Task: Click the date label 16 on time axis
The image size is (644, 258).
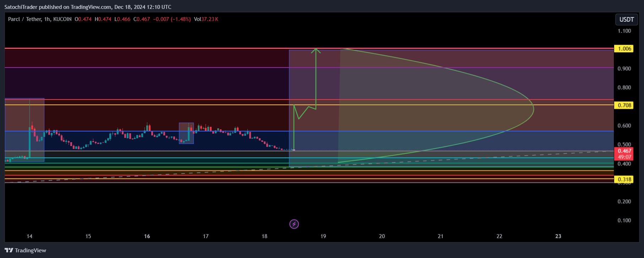Action: click(147, 236)
